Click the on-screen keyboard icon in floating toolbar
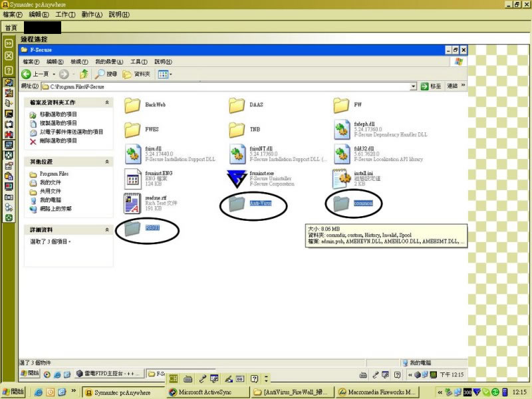Screen dimensions: 532x399 tap(188, 378)
